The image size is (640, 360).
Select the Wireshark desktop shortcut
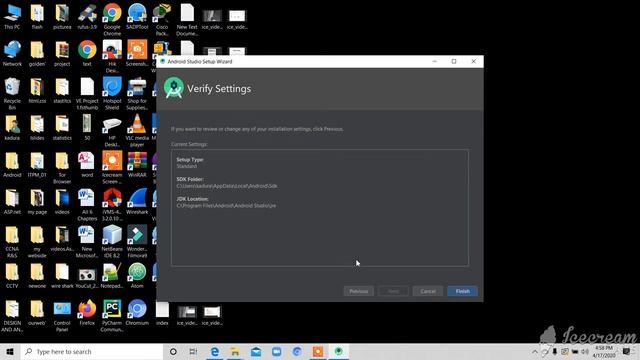[x=137, y=202]
